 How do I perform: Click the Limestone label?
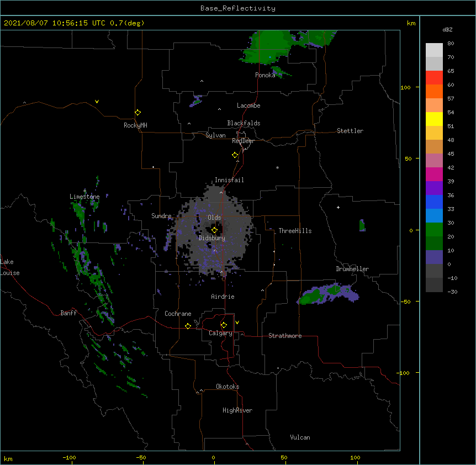(x=84, y=197)
